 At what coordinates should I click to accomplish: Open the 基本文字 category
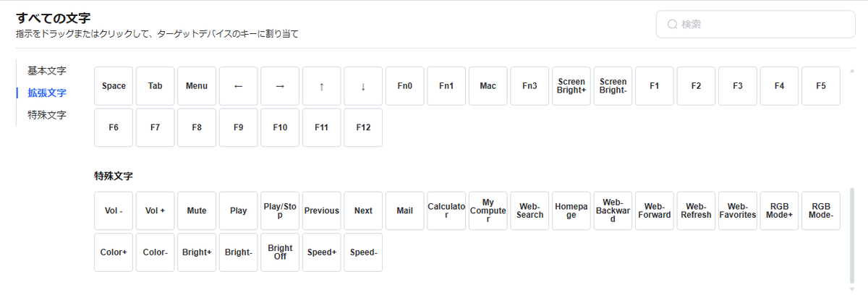click(47, 71)
